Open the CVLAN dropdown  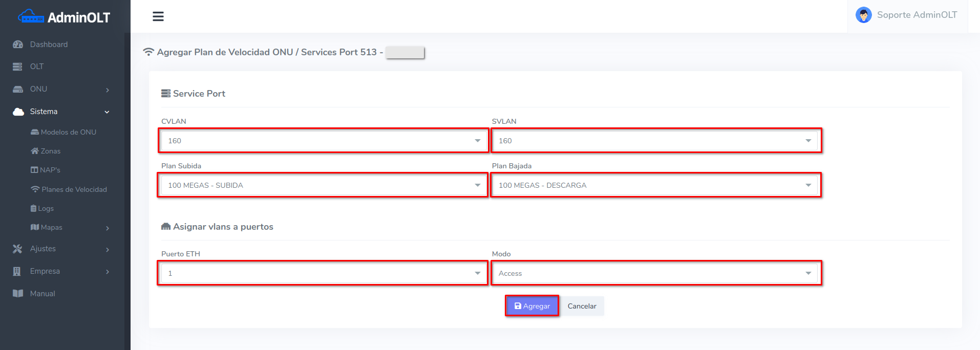[x=323, y=141]
